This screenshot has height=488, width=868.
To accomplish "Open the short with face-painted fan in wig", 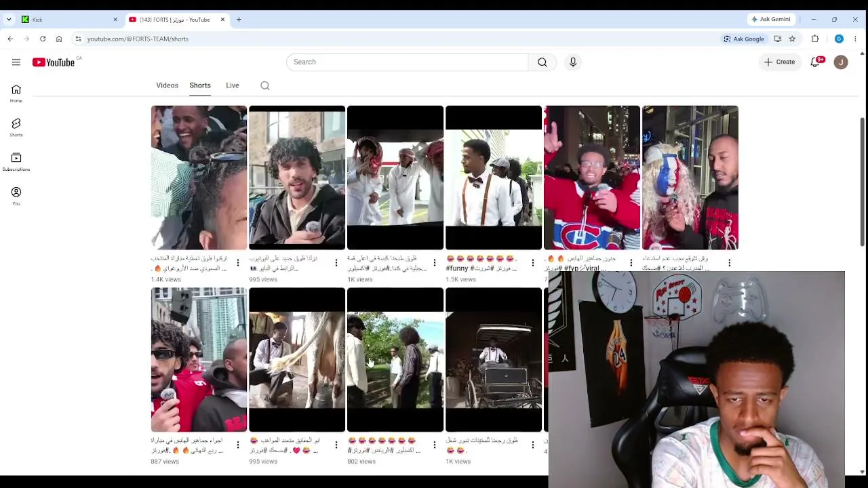I will 690,178.
